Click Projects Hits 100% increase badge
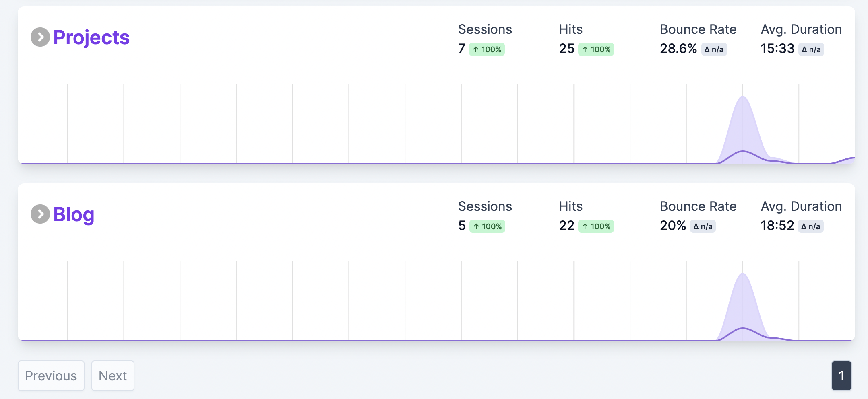 tap(596, 49)
